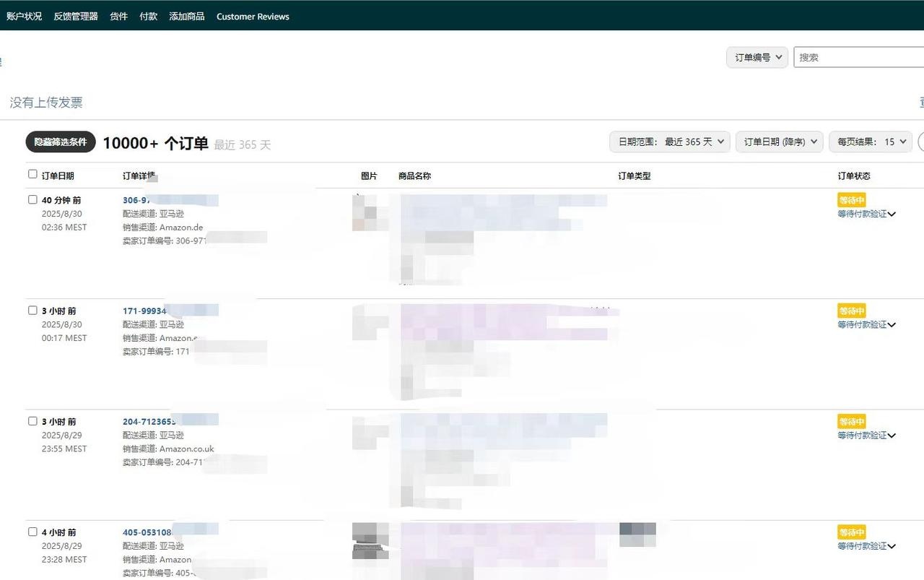
Task: Open the 账户状况 menu item
Action: coord(24,16)
